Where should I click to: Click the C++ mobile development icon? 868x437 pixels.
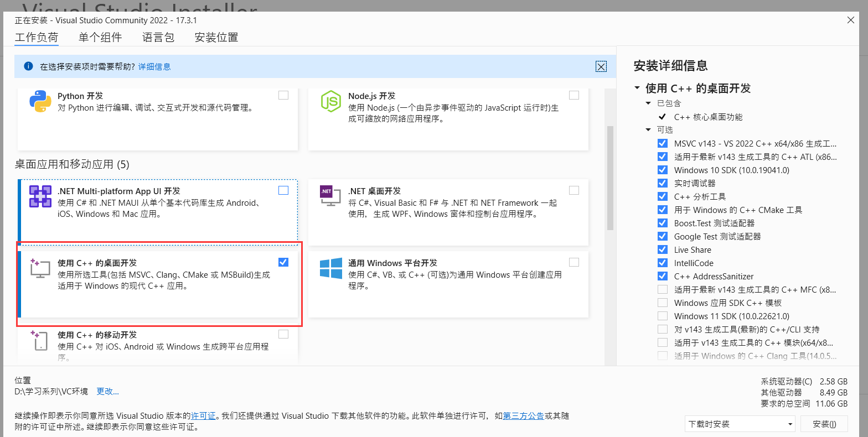(40, 340)
